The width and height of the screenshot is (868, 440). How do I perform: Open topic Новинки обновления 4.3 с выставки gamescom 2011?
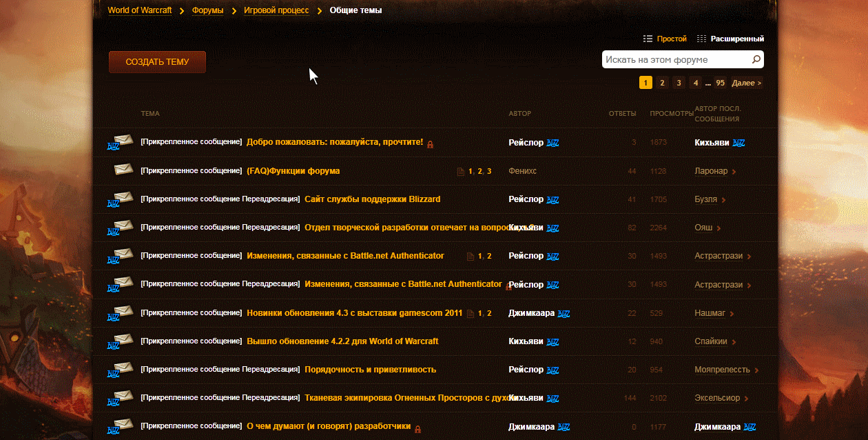pyautogui.click(x=355, y=313)
